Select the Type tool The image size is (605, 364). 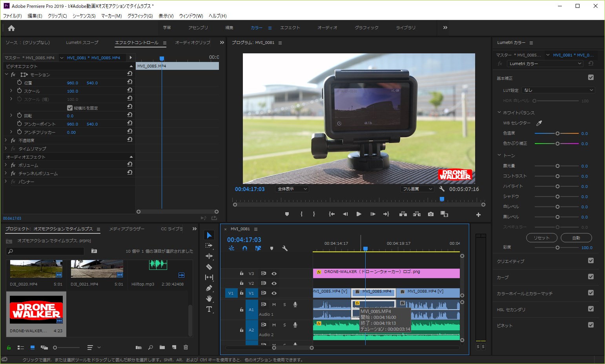(x=209, y=309)
